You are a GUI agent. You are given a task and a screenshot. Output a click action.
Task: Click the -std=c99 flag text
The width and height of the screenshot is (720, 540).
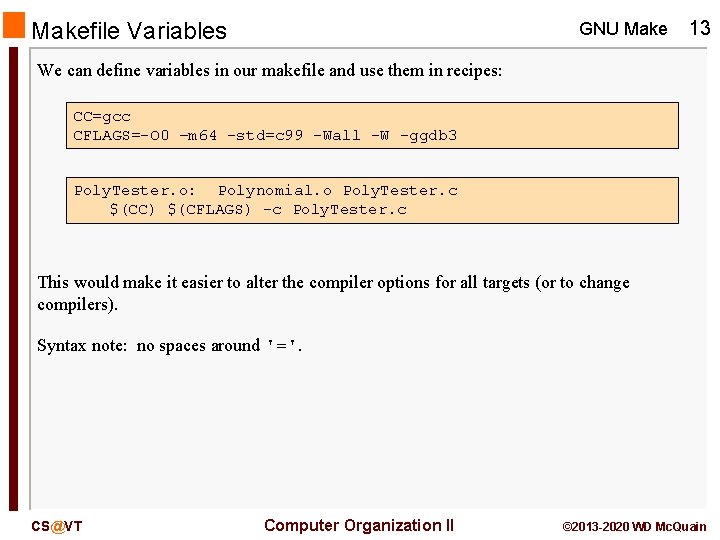[x=265, y=135]
